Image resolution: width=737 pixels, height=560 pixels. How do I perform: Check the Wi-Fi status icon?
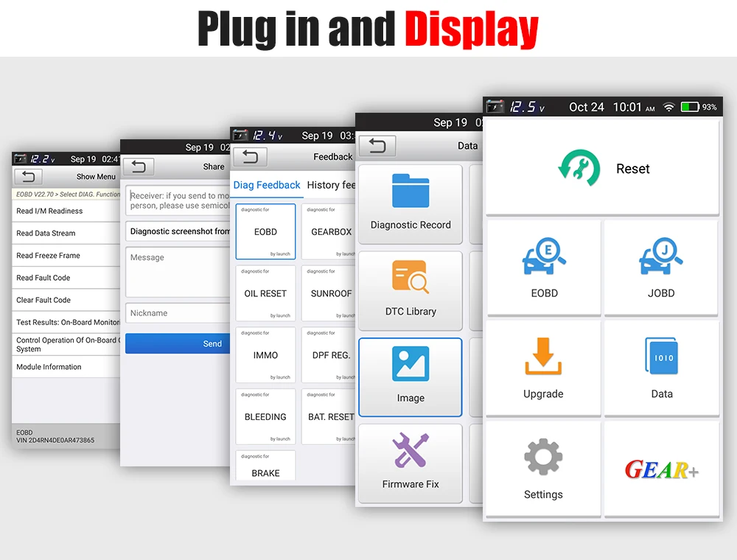668,108
